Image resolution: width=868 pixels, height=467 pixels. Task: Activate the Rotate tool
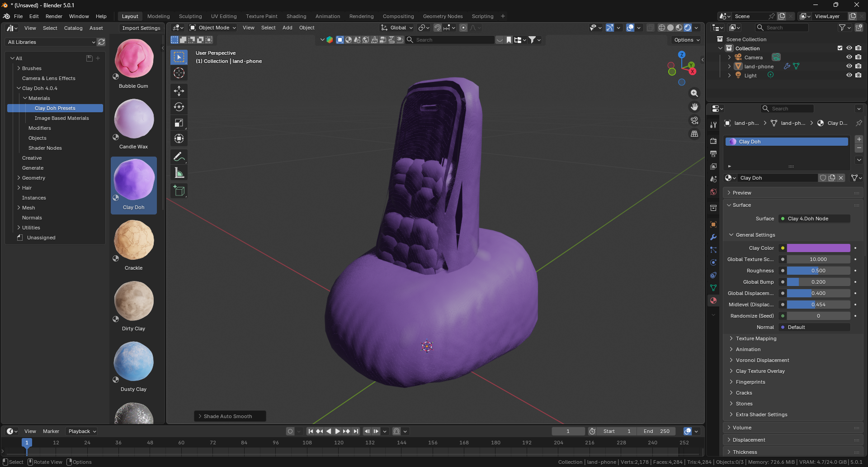pyautogui.click(x=179, y=107)
